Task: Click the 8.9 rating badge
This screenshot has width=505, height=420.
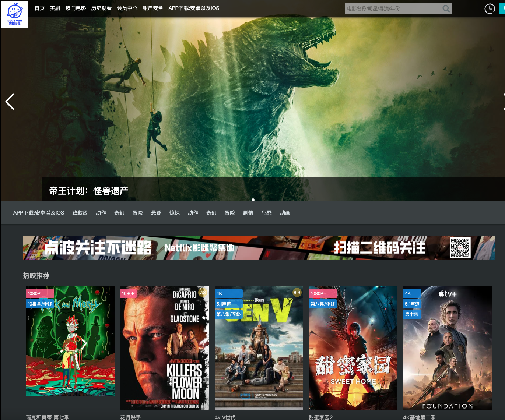Action: tap(297, 292)
